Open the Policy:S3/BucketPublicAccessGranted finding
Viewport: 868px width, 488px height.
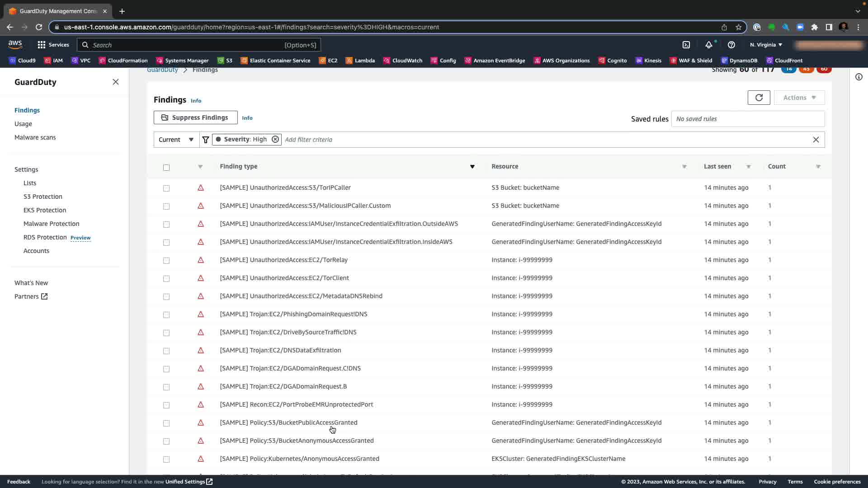pos(288,422)
